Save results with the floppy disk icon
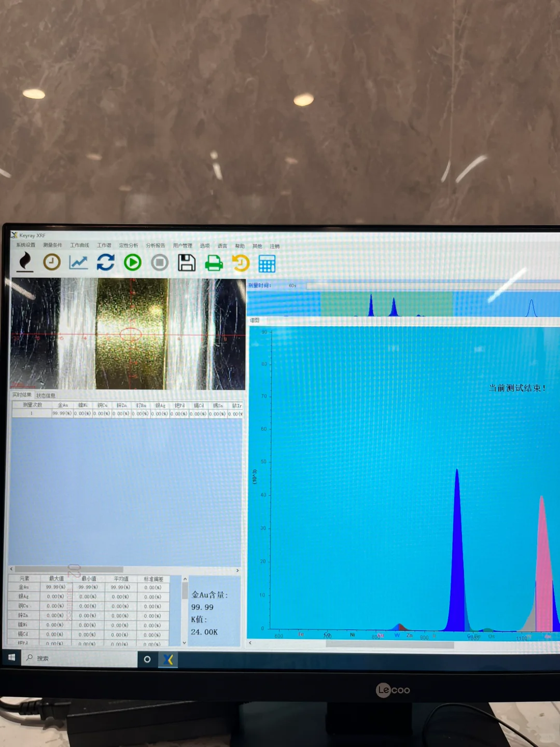 coord(187,263)
